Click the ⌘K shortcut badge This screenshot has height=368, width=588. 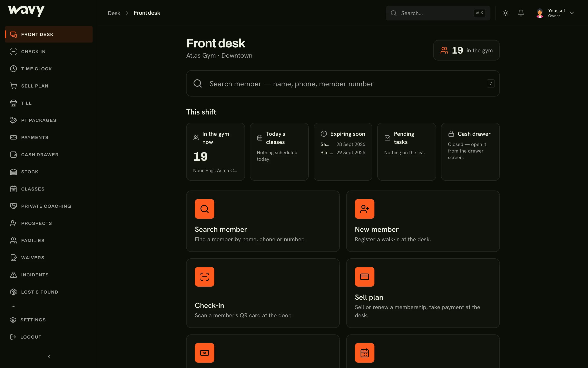480,13
